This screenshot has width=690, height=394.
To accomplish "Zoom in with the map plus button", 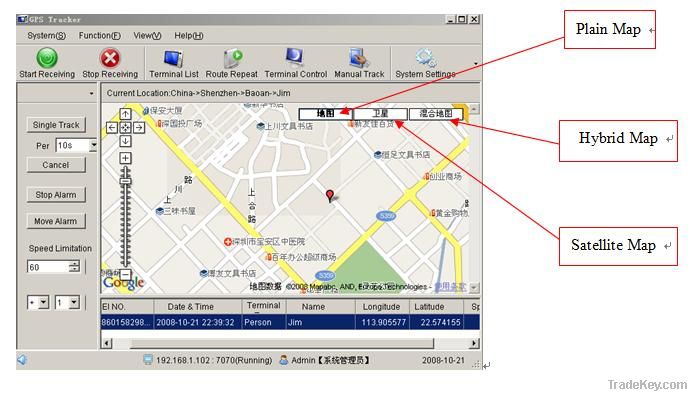I will (x=125, y=158).
